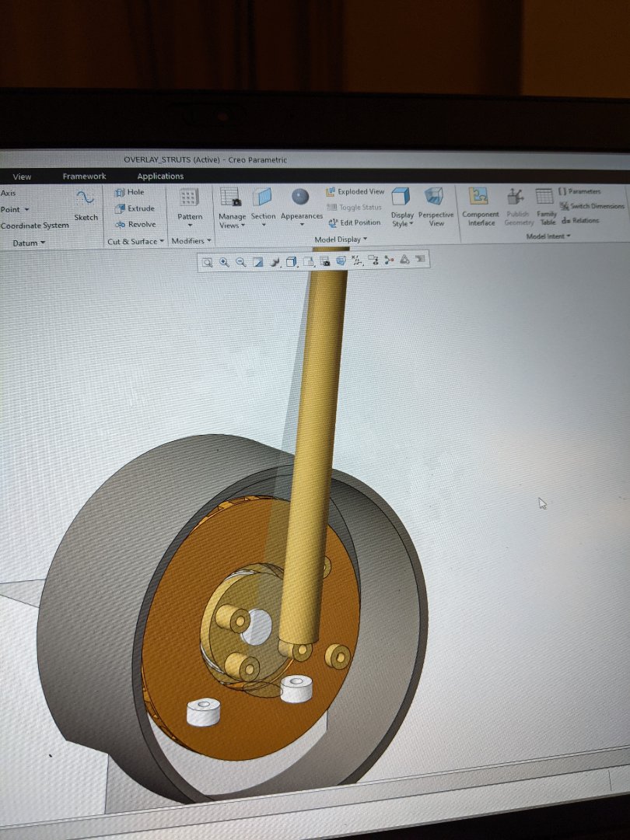Viewport: 630px width, 840px height.
Task: Click the Hole tool
Action: click(x=130, y=192)
